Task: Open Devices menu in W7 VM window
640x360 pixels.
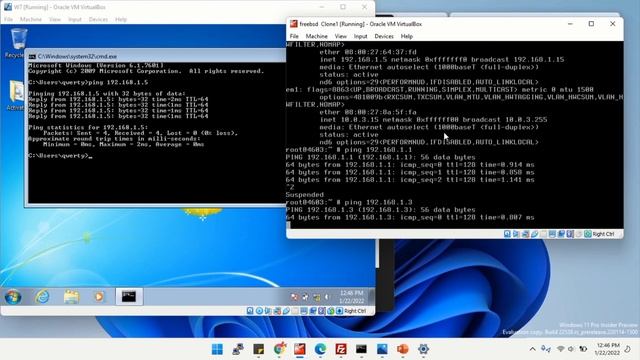Action: (98, 19)
